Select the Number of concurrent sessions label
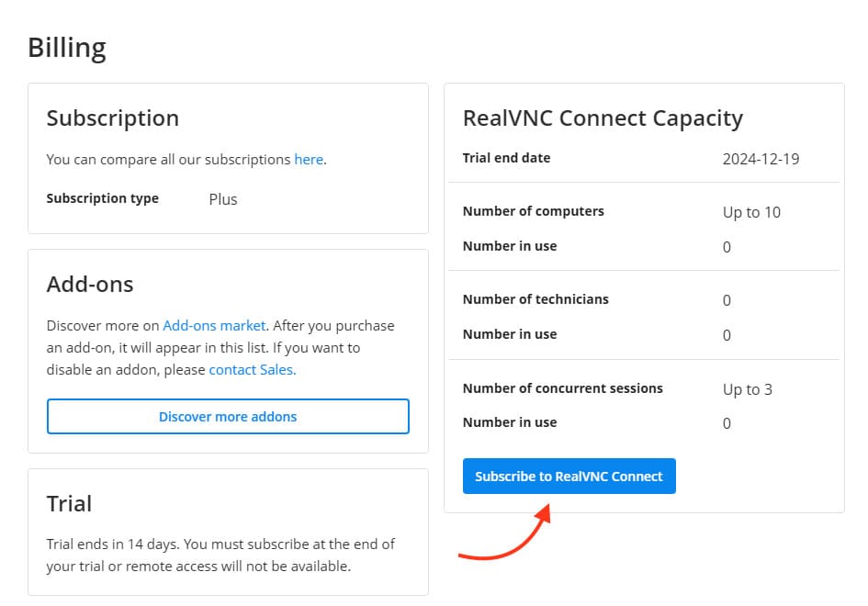 coord(562,388)
